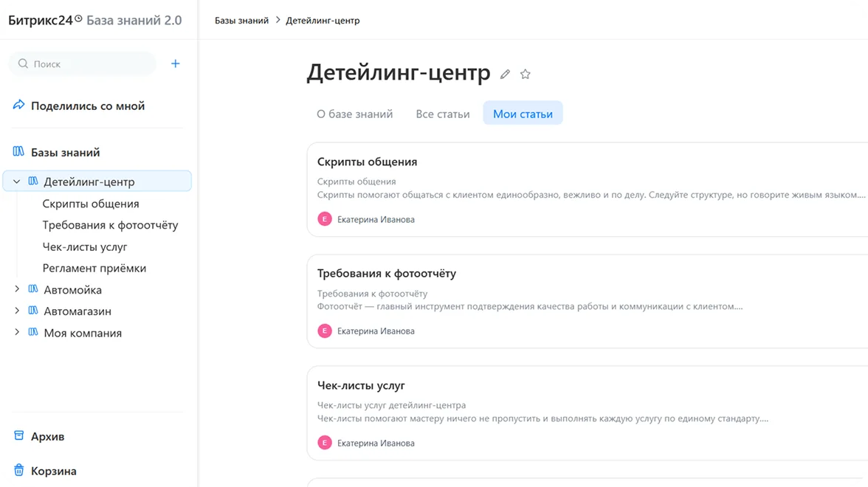Click the share arrow icon for Поделились со мной
The image size is (868, 487).
tap(19, 105)
